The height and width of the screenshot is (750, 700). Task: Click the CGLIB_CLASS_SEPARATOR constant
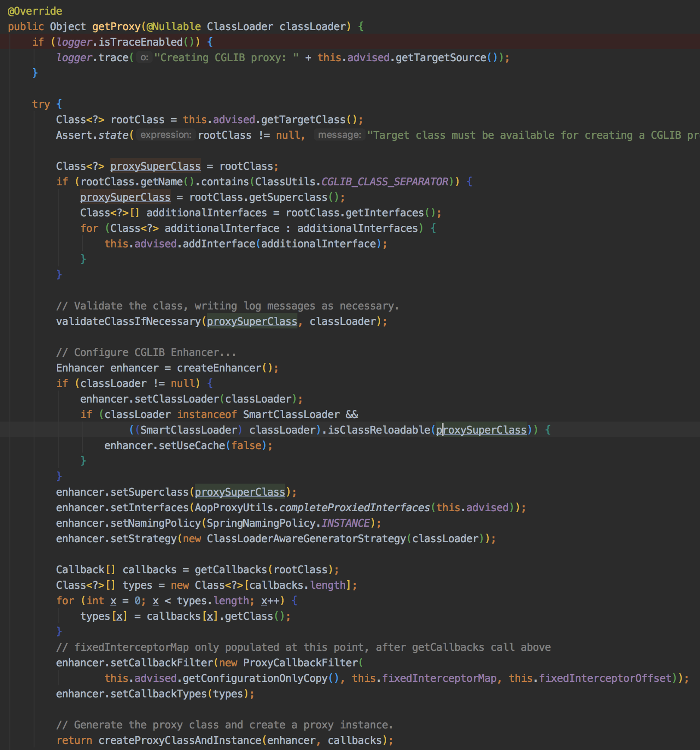[385, 181]
